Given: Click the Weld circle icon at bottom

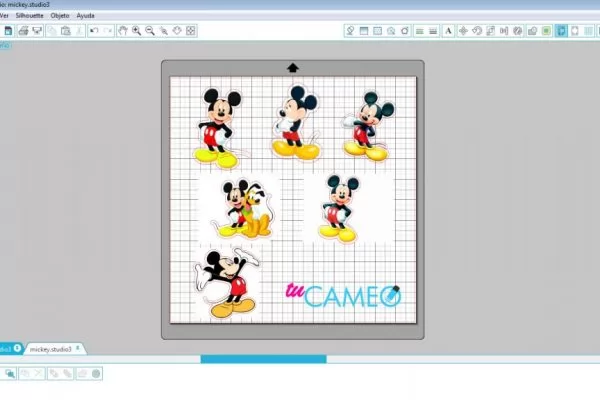Looking at the screenshot, I should [96, 373].
